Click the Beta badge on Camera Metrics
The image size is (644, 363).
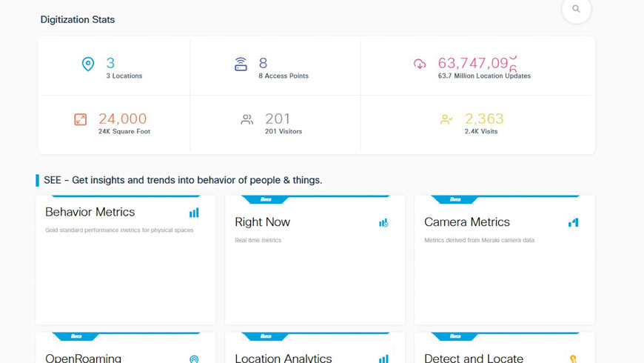tap(455, 199)
